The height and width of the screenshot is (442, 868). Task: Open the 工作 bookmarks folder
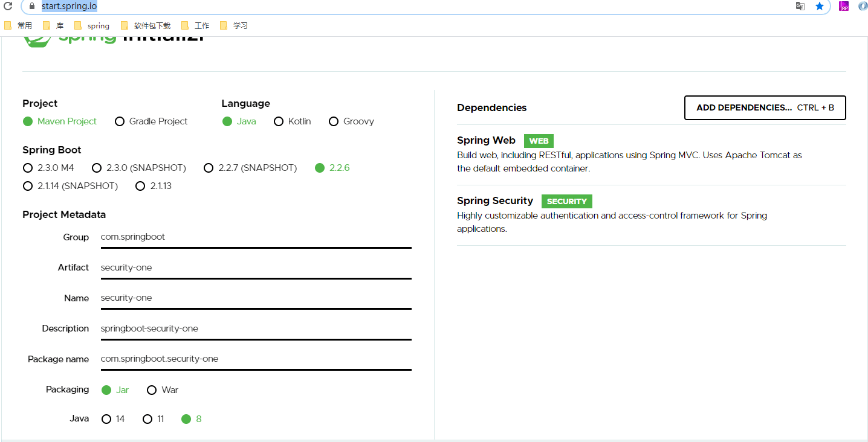pos(195,25)
